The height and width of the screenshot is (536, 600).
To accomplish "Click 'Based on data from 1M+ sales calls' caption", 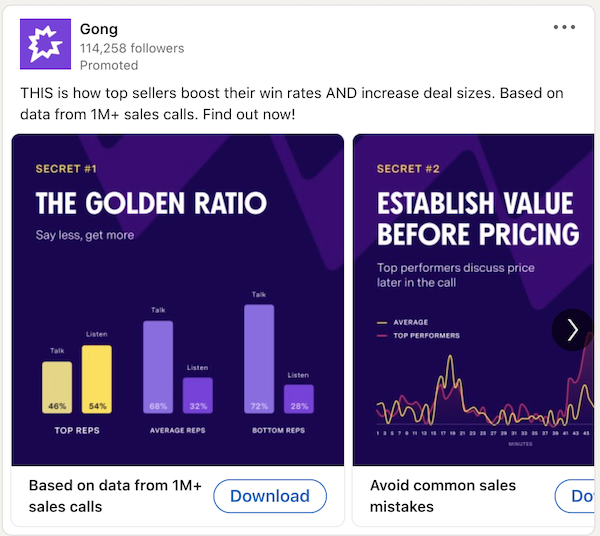I will (x=115, y=496).
